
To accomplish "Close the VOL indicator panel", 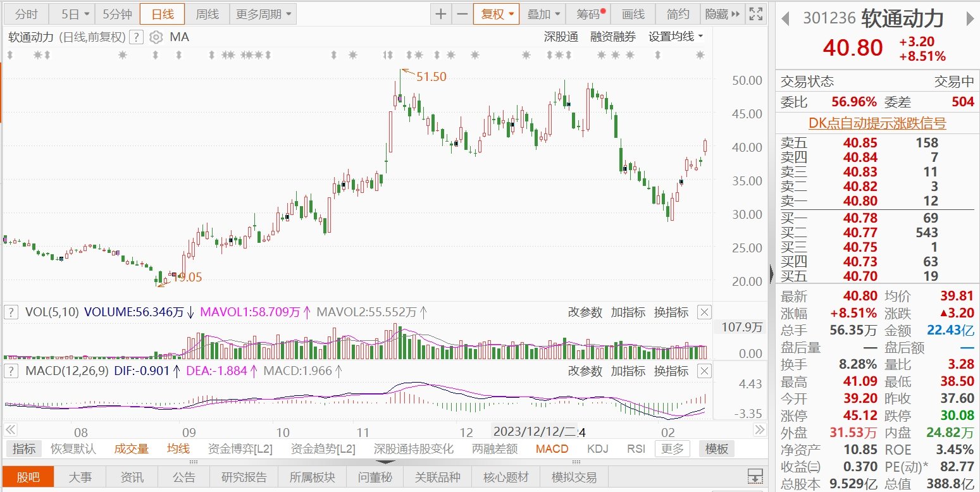I will tap(704, 312).
